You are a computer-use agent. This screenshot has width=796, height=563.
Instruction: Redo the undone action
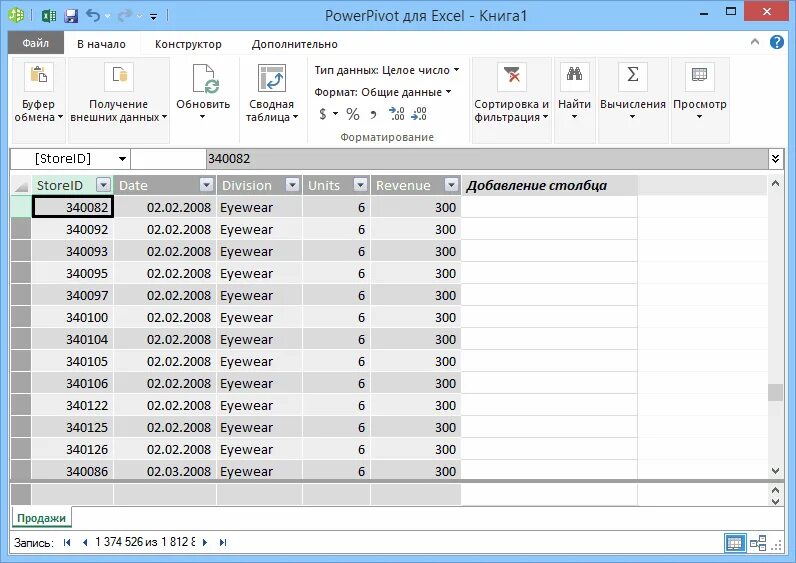tap(124, 16)
